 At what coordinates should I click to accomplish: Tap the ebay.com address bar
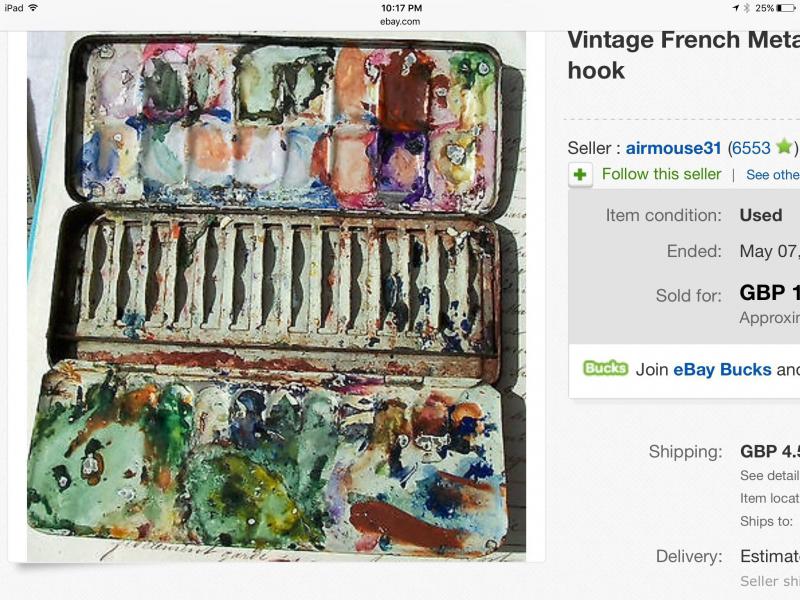(x=400, y=21)
